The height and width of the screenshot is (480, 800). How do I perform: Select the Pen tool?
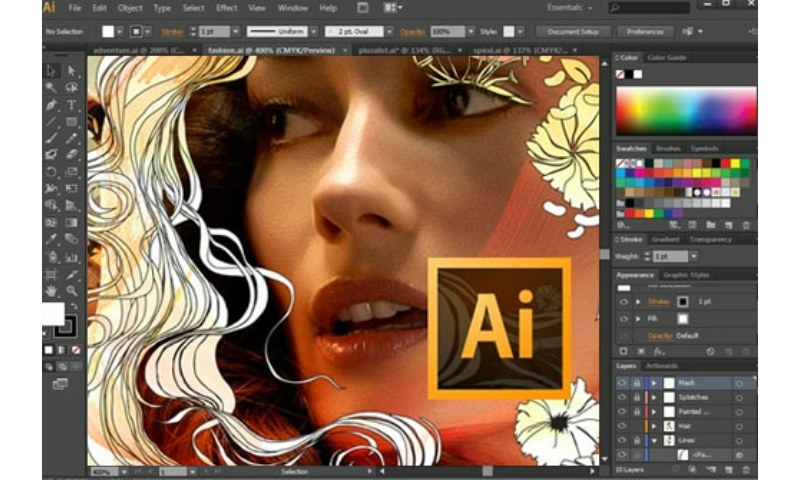click(x=52, y=105)
